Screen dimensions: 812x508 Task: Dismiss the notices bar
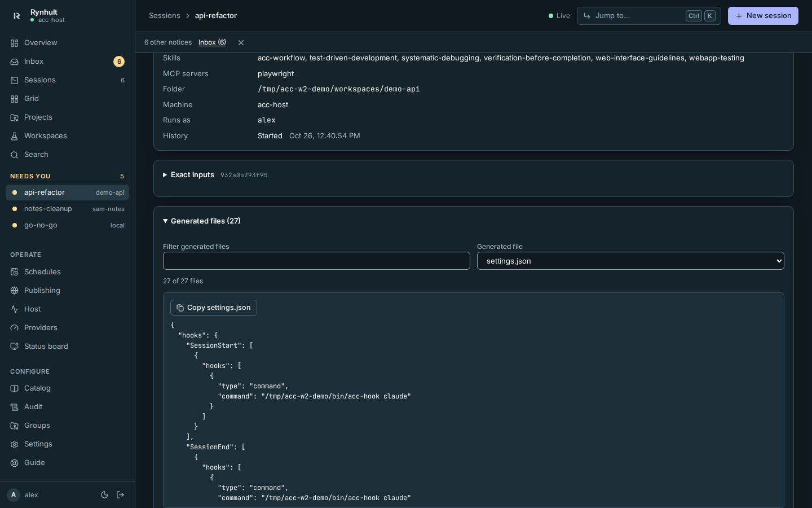241,42
